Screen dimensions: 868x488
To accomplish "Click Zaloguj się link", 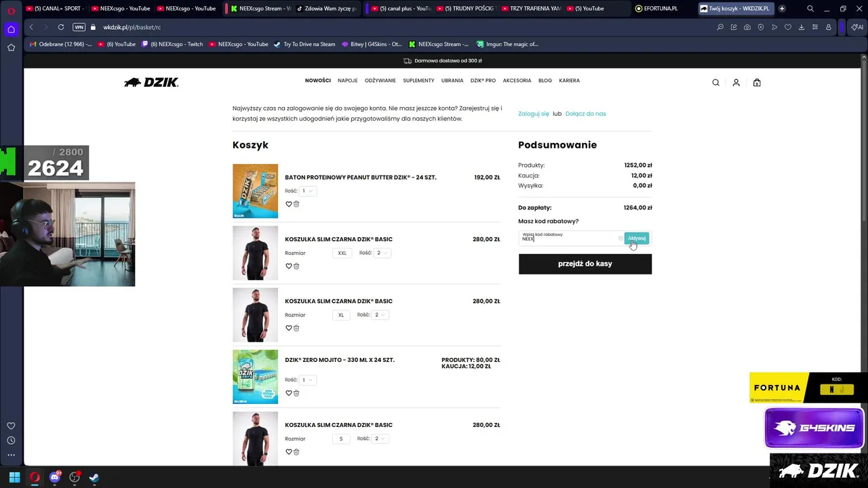I will click(534, 114).
